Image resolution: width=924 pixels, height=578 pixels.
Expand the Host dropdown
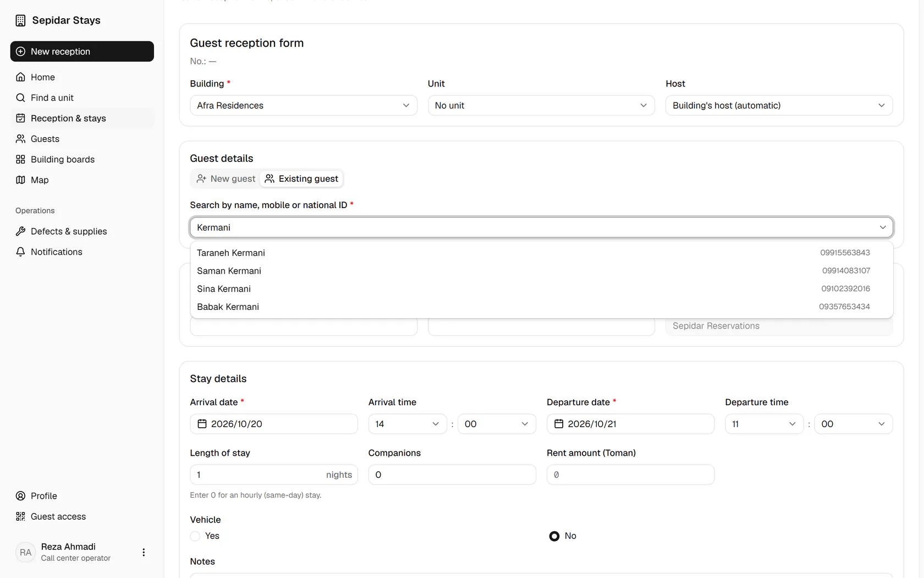(x=779, y=105)
